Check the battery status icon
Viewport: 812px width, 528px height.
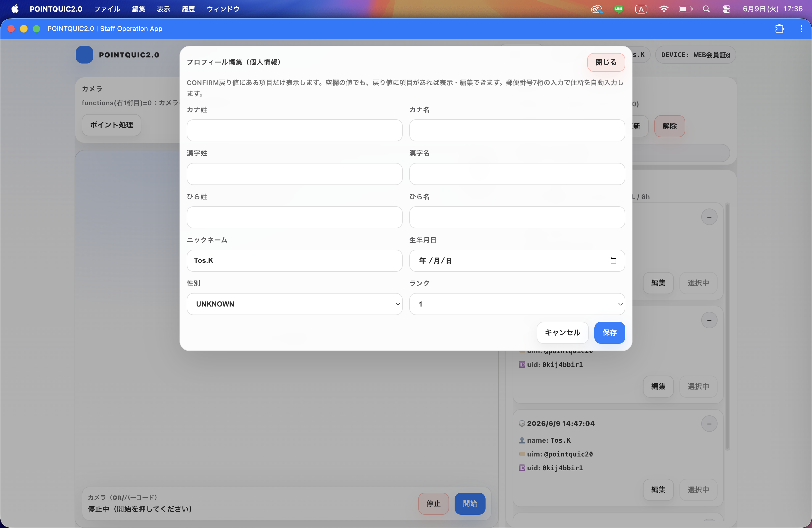click(686, 9)
